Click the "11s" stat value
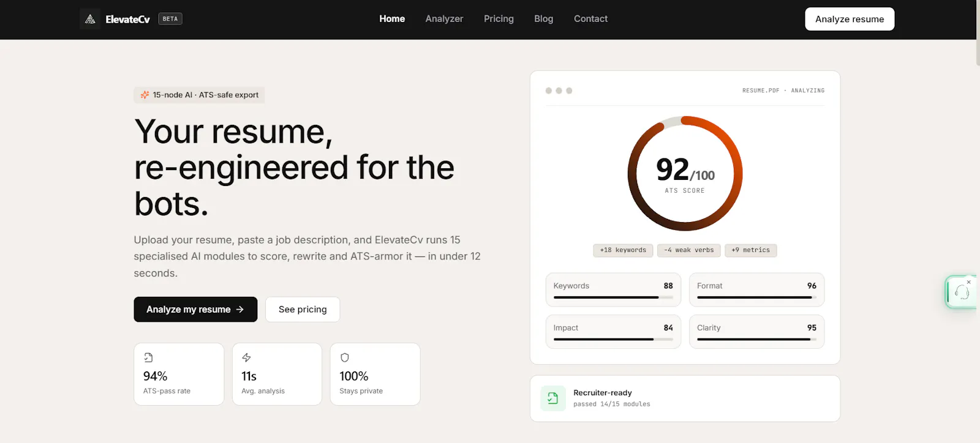 (x=249, y=376)
